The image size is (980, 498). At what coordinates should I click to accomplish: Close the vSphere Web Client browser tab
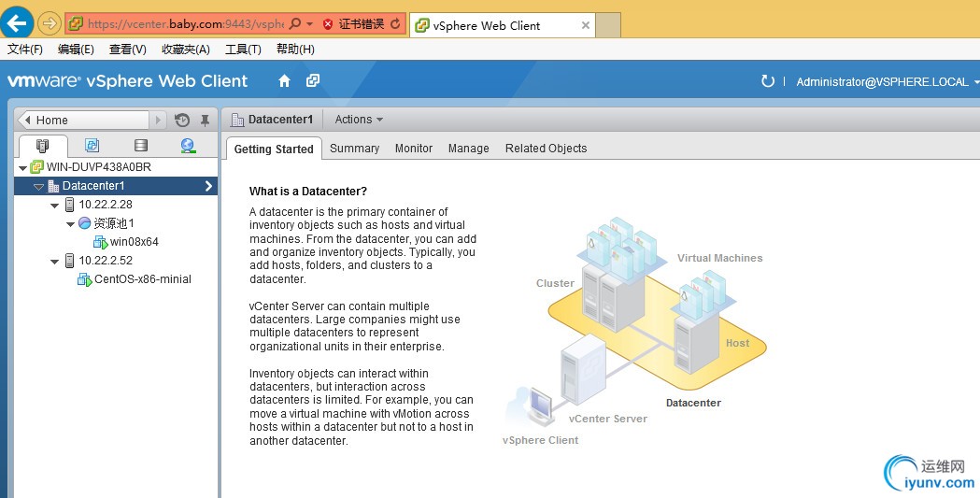(585, 25)
